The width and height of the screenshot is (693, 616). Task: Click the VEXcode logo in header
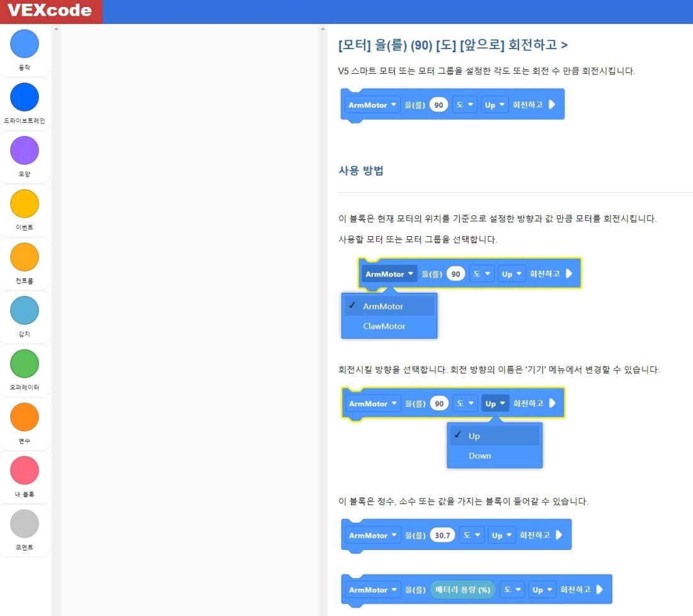(x=50, y=11)
